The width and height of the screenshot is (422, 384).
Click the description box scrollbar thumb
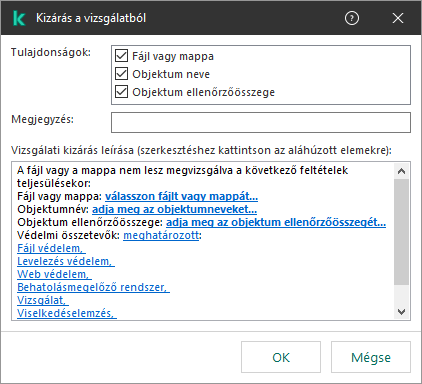(401, 232)
